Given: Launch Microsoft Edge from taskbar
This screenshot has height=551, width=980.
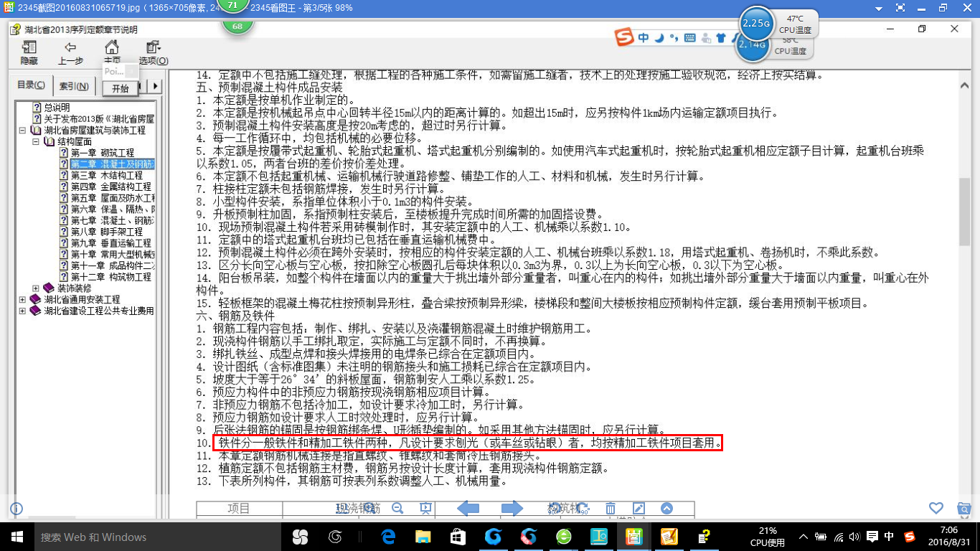Looking at the screenshot, I should point(388,537).
